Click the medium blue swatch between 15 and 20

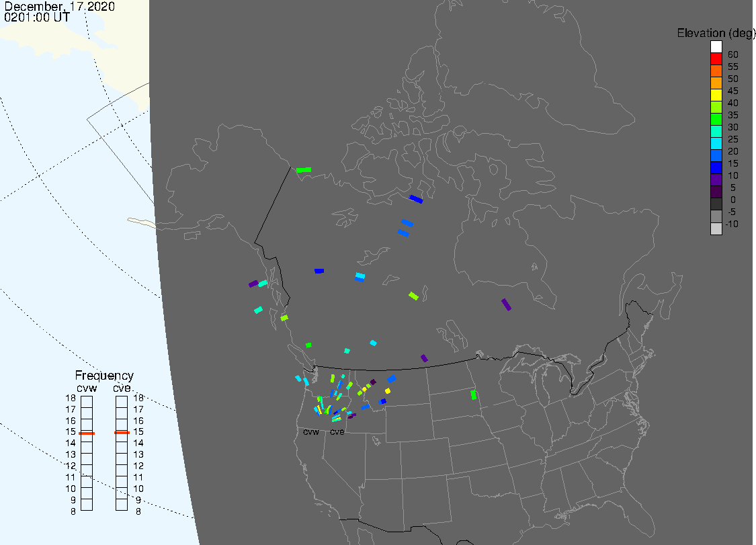[716, 155]
